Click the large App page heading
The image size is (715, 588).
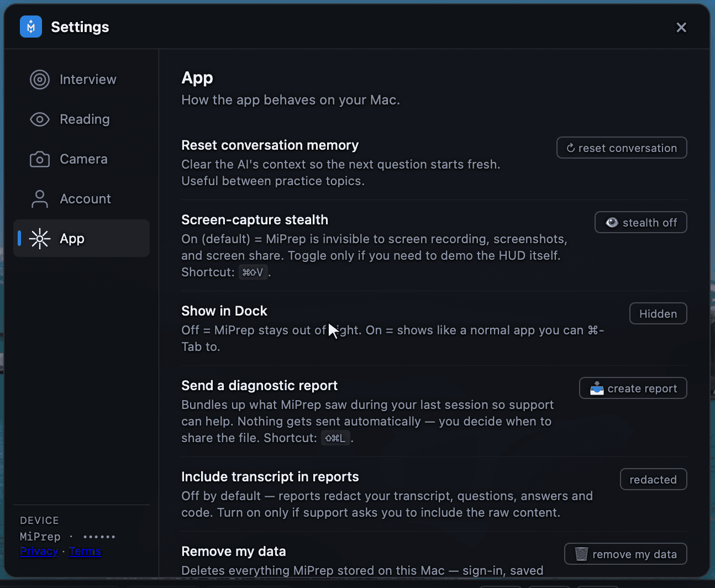click(x=197, y=78)
